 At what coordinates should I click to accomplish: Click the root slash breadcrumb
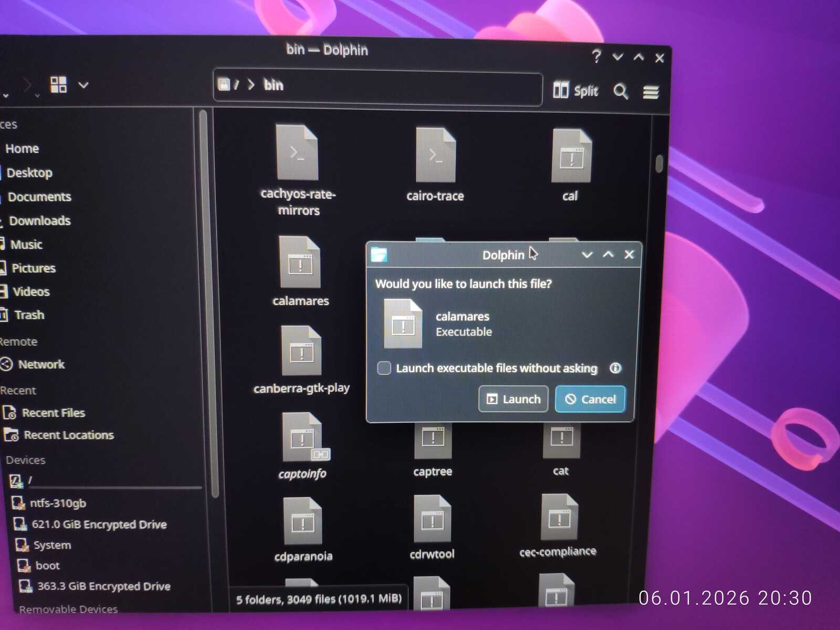point(236,85)
